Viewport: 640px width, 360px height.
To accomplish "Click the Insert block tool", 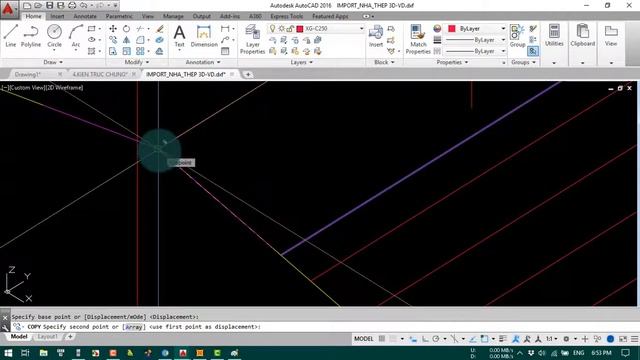I will (376, 36).
